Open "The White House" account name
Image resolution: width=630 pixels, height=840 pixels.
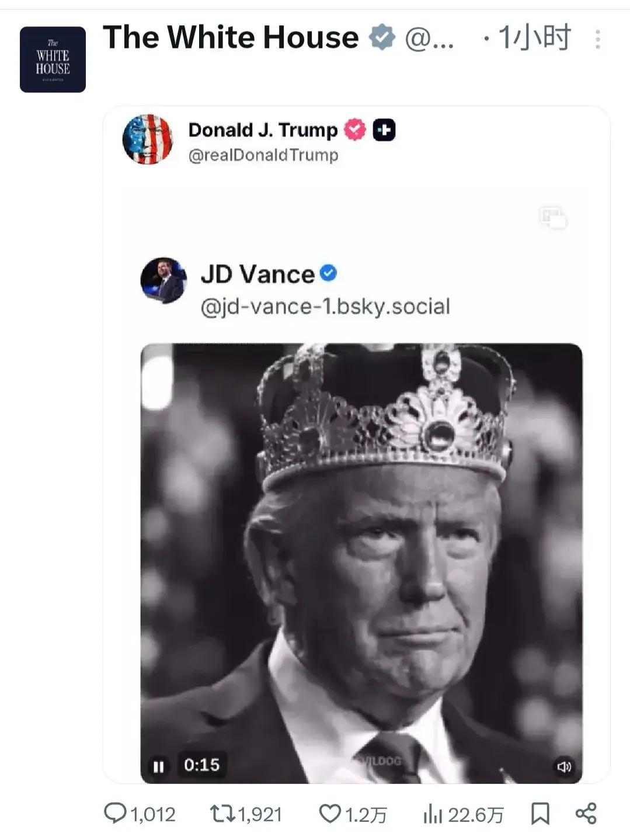[x=231, y=37]
